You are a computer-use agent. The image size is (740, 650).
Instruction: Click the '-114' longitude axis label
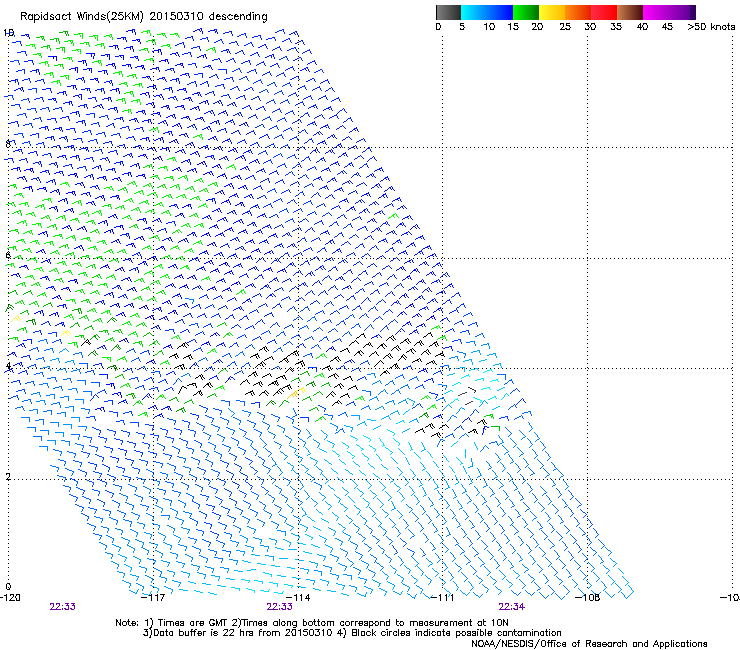pos(298,597)
